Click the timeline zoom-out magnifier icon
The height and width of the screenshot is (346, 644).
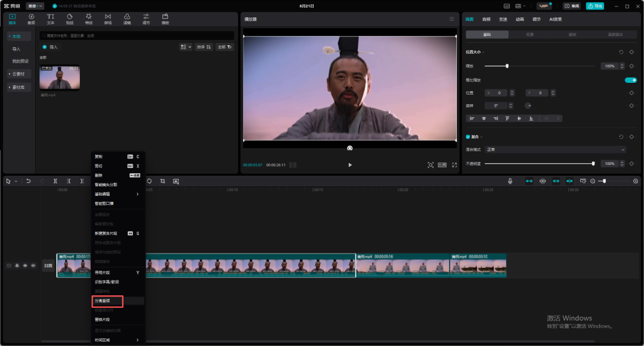click(x=593, y=181)
